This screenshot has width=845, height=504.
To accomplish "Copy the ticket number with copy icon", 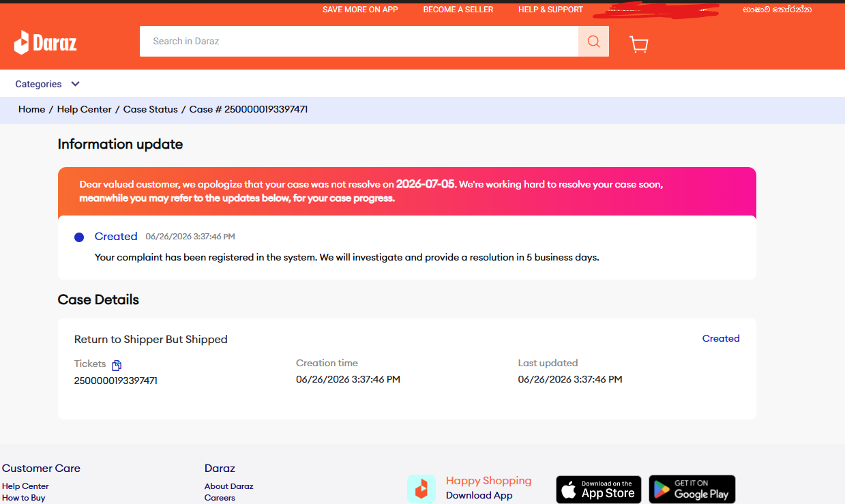I will pos(117,365).
